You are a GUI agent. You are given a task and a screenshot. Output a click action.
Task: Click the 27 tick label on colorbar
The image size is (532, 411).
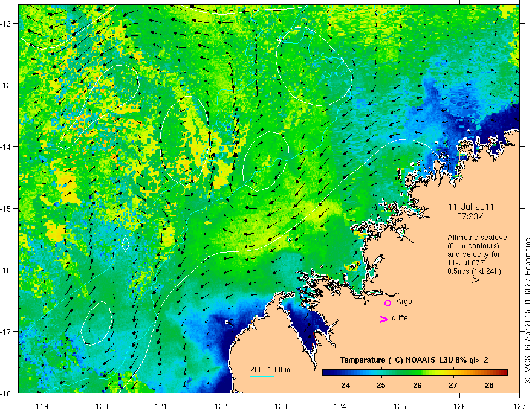(x=453, y=385)
